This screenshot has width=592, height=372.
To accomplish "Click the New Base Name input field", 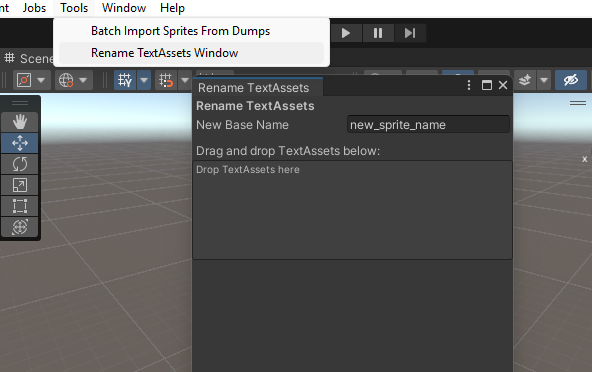I will click(428, 125).
